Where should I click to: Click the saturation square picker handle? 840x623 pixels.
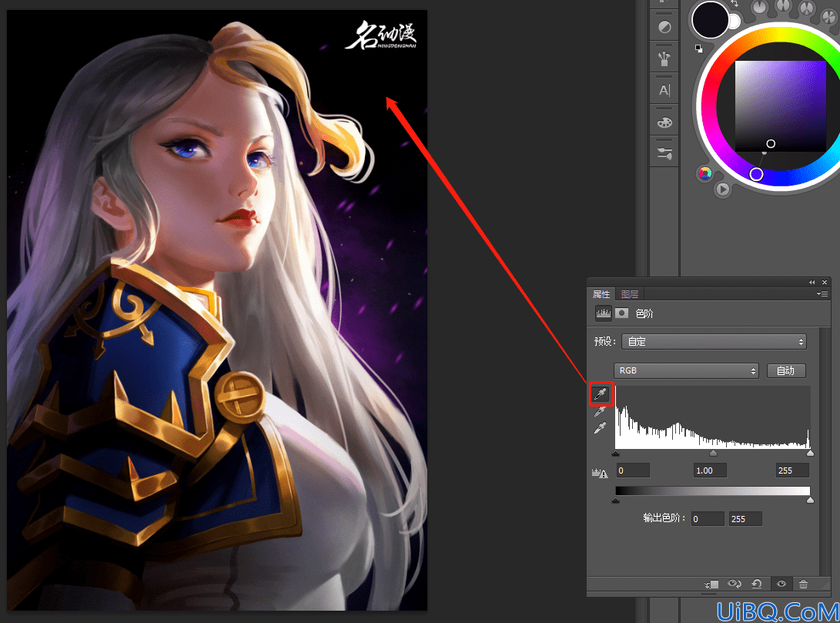pos(771,143)
